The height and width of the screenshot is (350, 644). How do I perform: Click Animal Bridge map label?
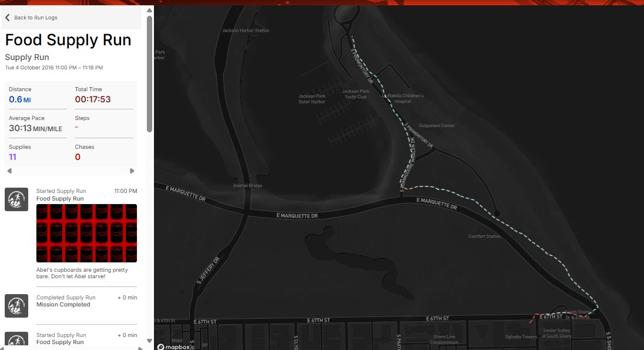pos(247,185)
